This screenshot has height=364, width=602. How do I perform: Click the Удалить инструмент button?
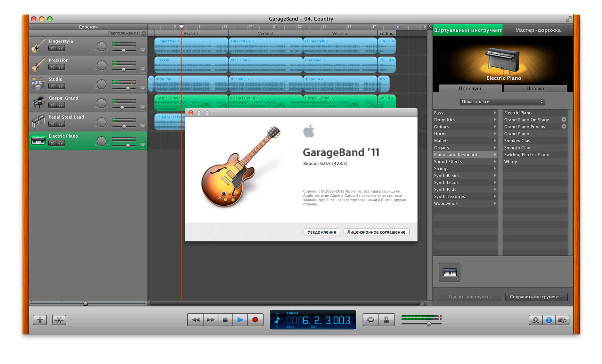tap(470, 297)
